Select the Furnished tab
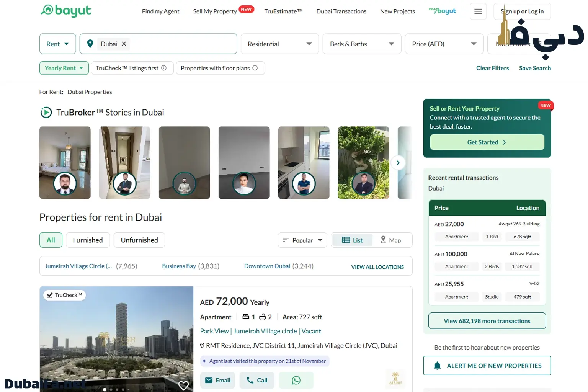Viewport: 588px width, 392px height. coord(88,240)
